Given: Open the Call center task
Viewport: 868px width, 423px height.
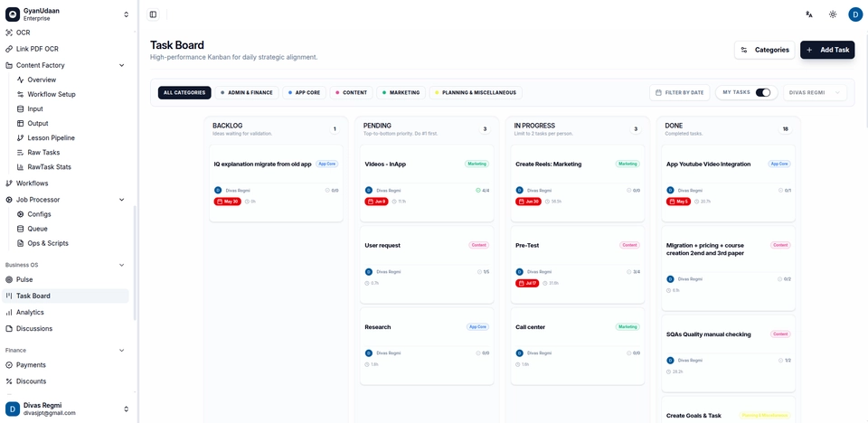Looking at the screenshot, I should (x=578, y=346).
